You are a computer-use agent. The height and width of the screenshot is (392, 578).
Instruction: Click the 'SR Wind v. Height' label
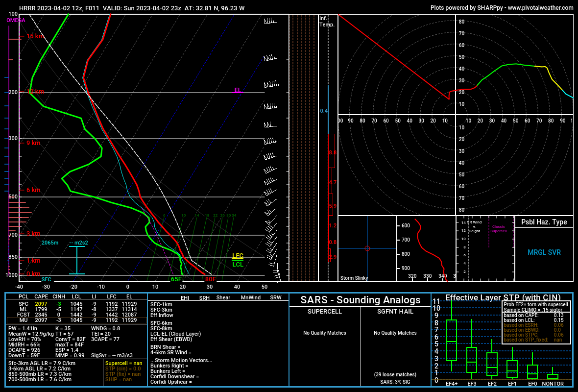(x=475, y=226)
